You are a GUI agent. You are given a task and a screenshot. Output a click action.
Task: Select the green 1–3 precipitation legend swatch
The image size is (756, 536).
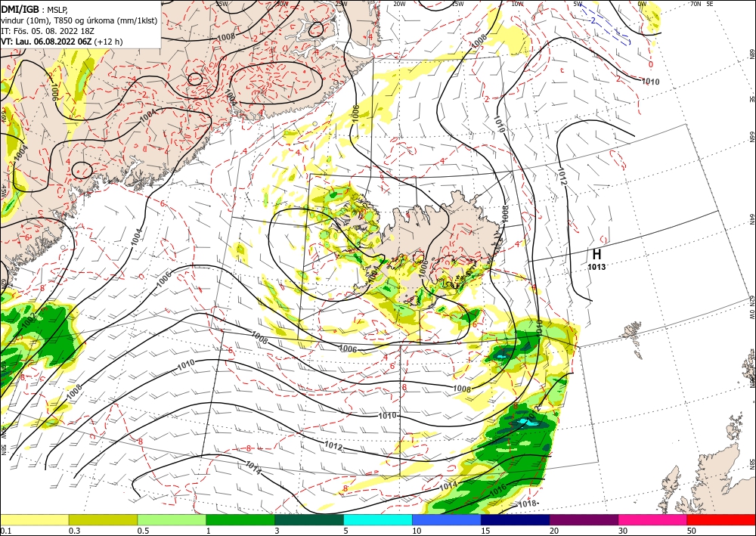pos(240,520)
